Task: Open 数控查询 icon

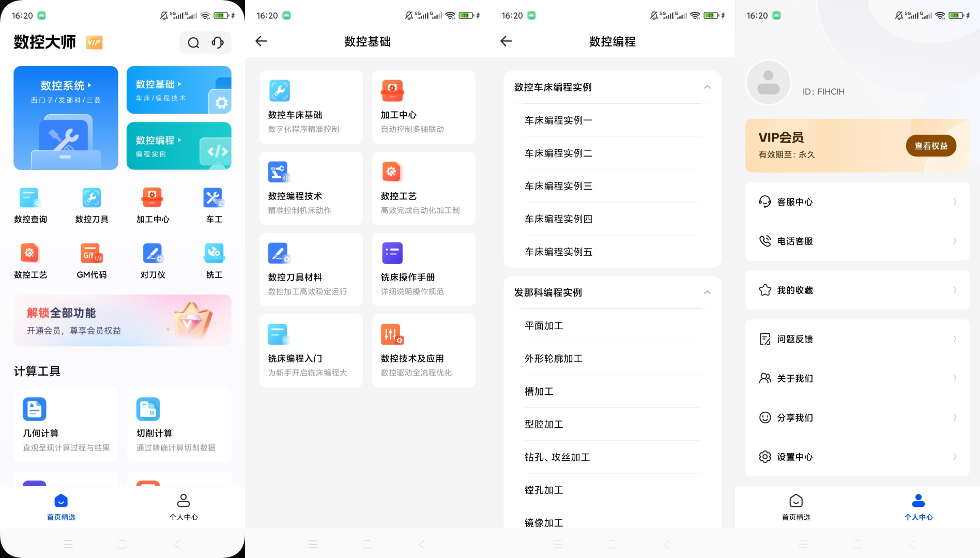Action: (x=30, y=206)
